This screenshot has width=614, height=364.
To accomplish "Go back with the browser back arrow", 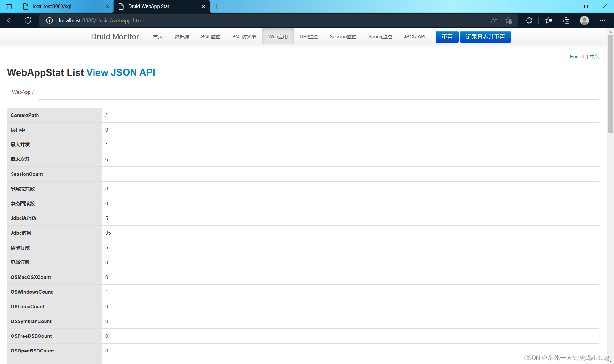I will tap(10, 20).
